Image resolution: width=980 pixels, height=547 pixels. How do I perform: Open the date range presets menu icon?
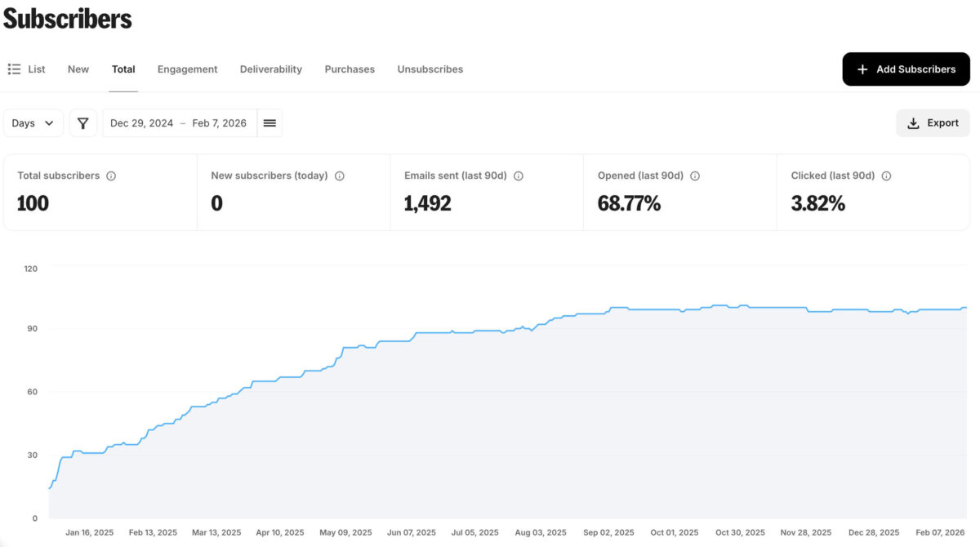tap(269, 123)
